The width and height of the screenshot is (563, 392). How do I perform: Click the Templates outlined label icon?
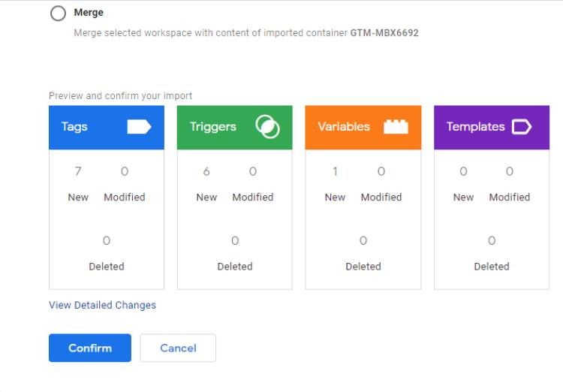(x=522, y=127)
